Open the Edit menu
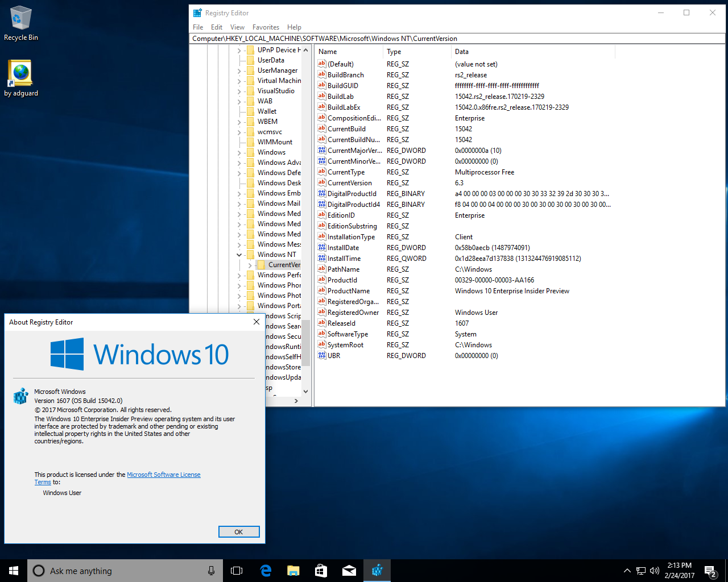Image resolution: width=728 pixels, height=582 pixels. click(x=217, y=27)
